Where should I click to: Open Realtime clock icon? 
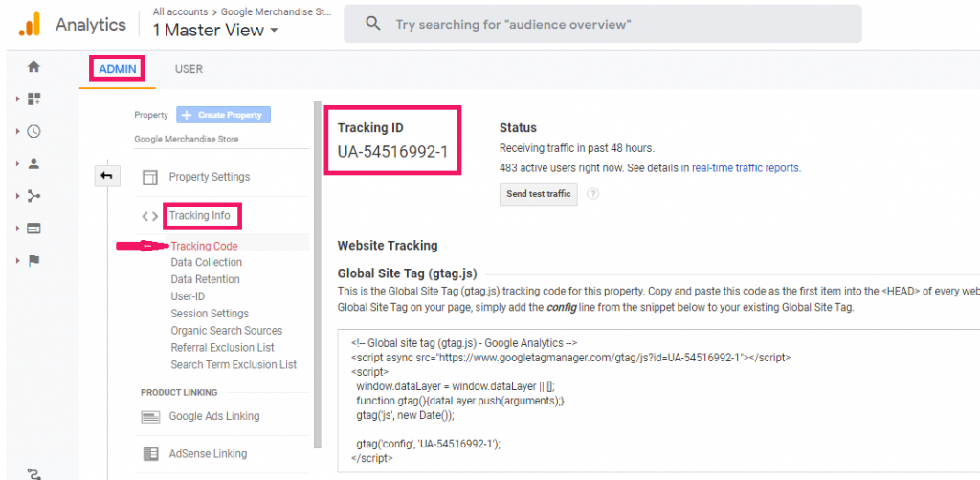point(33,131)
